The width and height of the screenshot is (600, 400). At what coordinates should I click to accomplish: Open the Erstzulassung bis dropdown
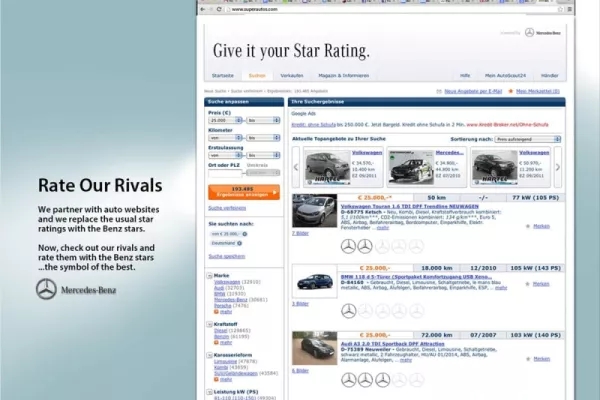263,155
